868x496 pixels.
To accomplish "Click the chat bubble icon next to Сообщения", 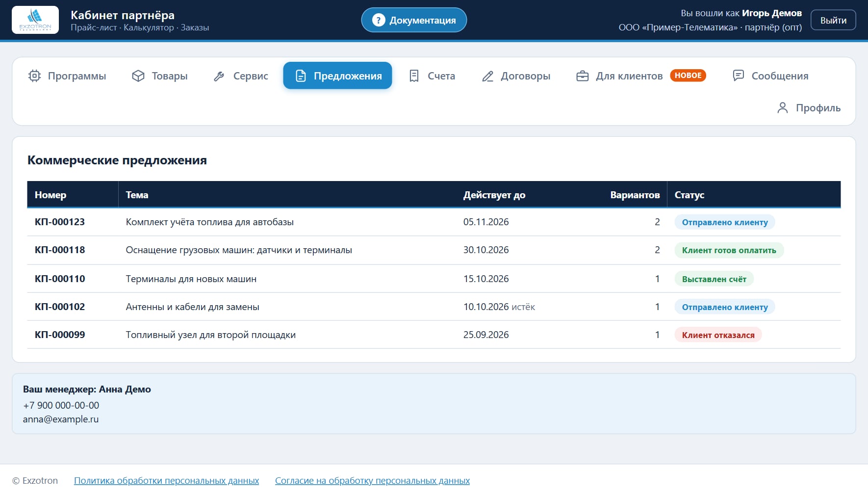I will pyautogui.click(x=738, y=76).
